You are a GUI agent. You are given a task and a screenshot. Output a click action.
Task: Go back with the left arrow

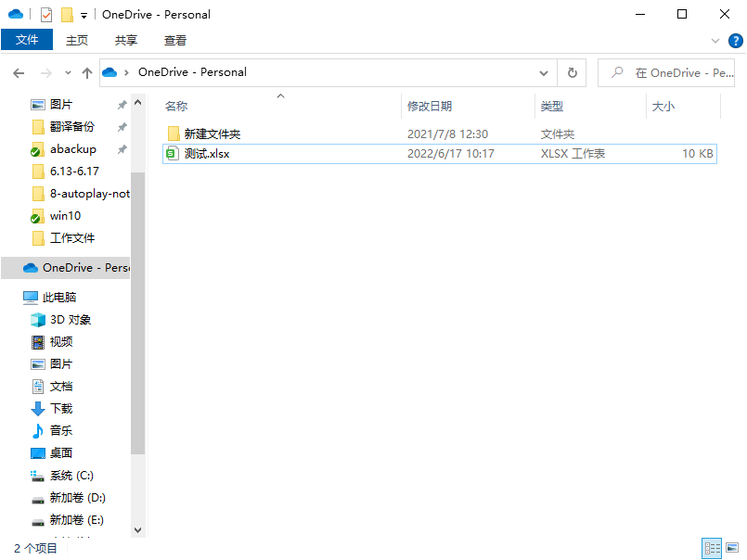click(x=19, y=73)
